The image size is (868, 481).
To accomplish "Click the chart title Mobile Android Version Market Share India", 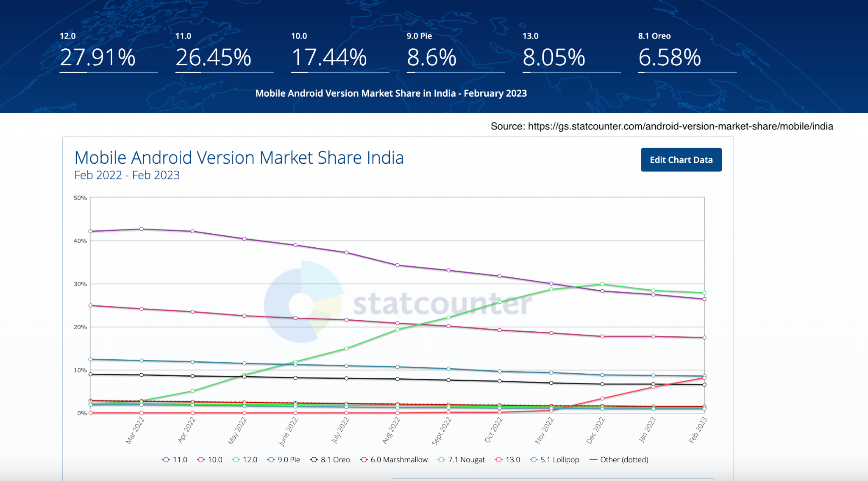I will point(239,158).
